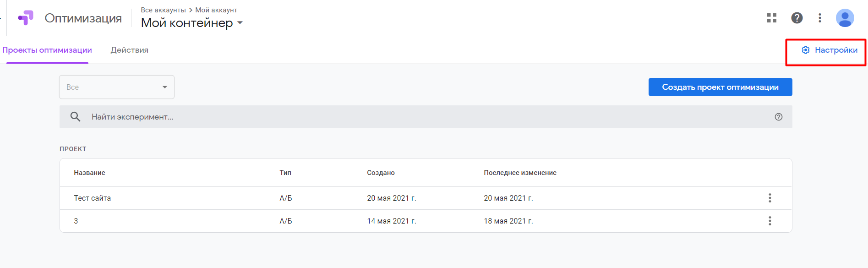The width and height of the screenshot is (868, 268).
Task: Open the Тест сайта project row
Action: 426,198
